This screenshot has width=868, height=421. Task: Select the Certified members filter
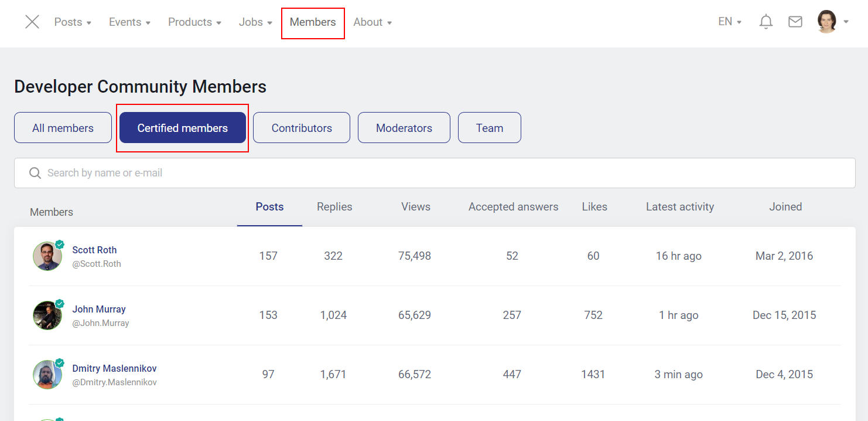[183, 128]
